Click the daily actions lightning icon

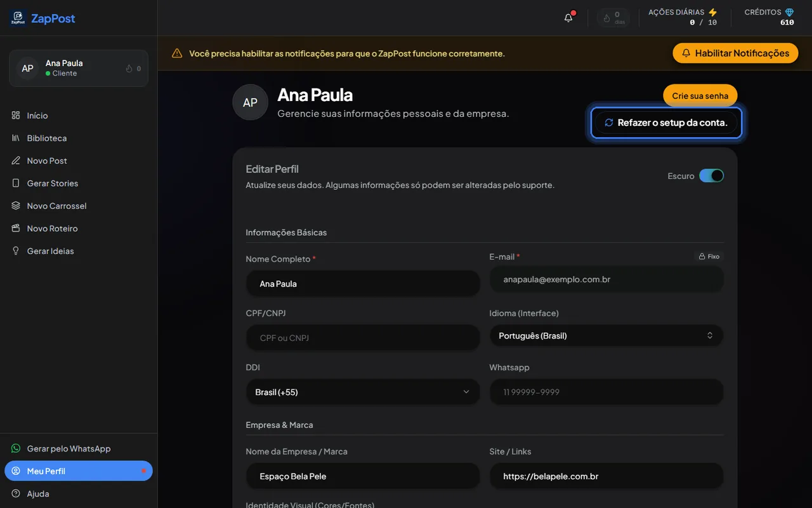pos(712,12)
